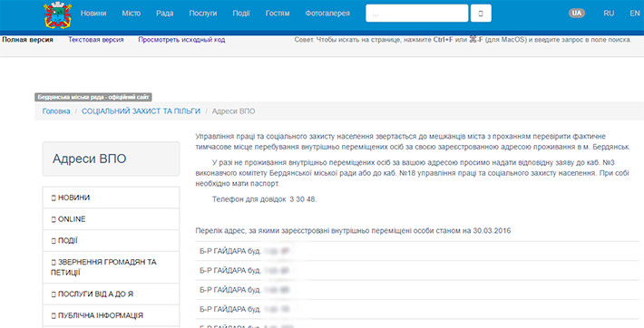Click the Адреси ВПО sidebar heading
644x328 pixels.
coord(89,159)
